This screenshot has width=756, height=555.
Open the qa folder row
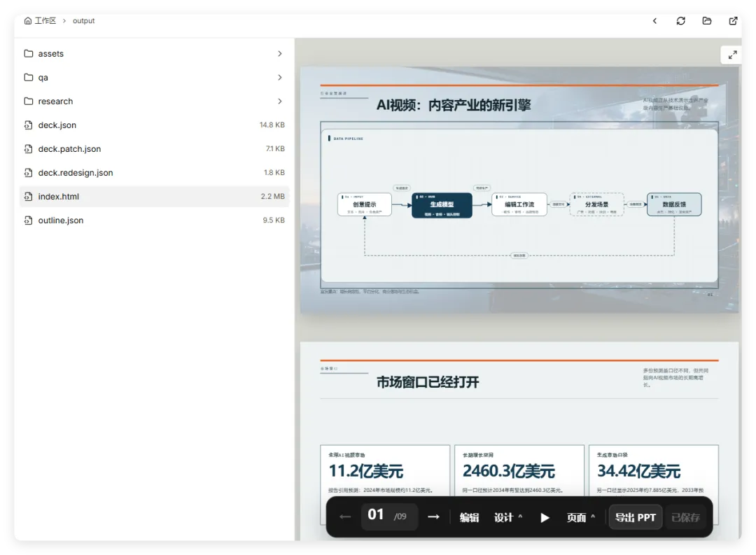(x=154, y=77)
